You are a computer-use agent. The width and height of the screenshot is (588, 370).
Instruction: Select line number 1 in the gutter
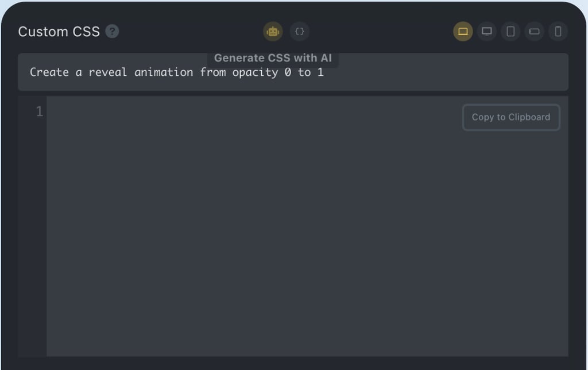click(x=40, y=111)
